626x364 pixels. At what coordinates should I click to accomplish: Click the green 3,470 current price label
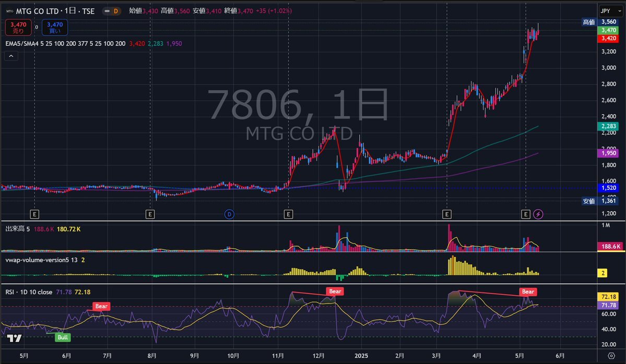609,30
